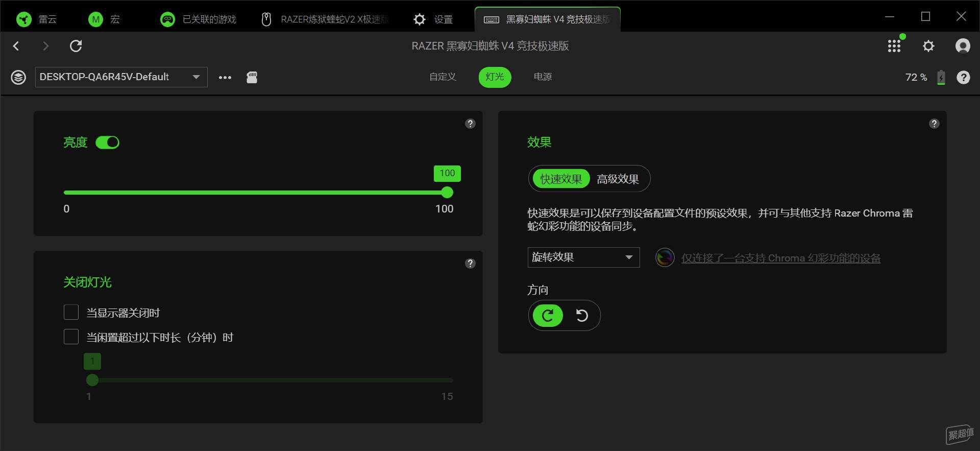Click the 方向 direction label

(537, 290)
